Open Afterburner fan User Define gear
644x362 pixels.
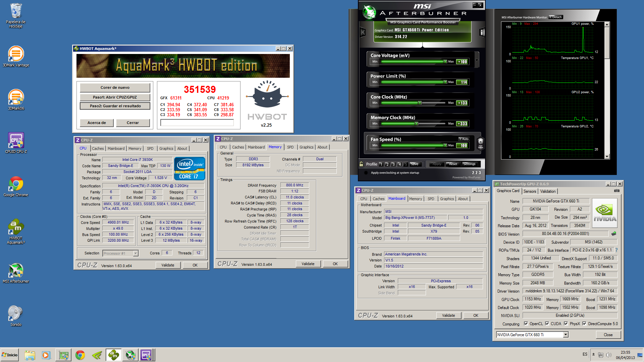(x=480, y=143)
